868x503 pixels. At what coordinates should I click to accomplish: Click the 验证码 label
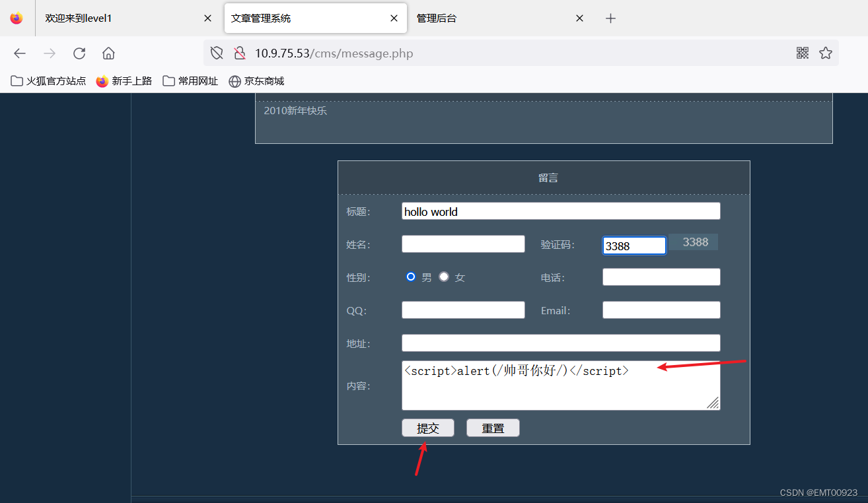pyautogui.click(x=558, y=245)
